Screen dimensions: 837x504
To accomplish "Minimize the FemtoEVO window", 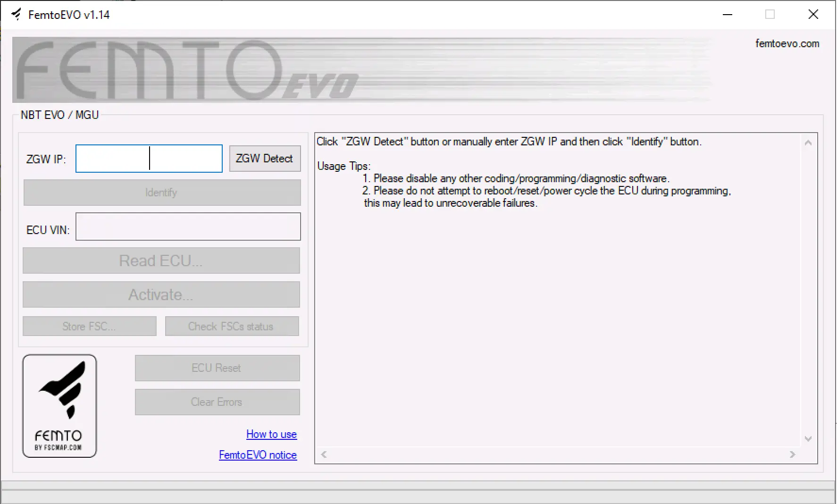I will tap(728, 15).
